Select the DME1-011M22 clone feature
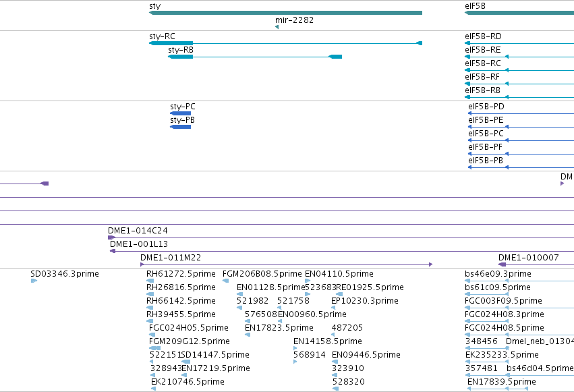This screenshot has width=574, height=392. point(286,264)
